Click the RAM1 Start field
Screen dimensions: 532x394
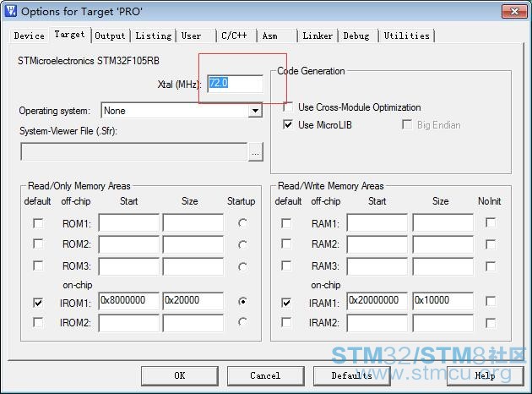coord(377,222)
